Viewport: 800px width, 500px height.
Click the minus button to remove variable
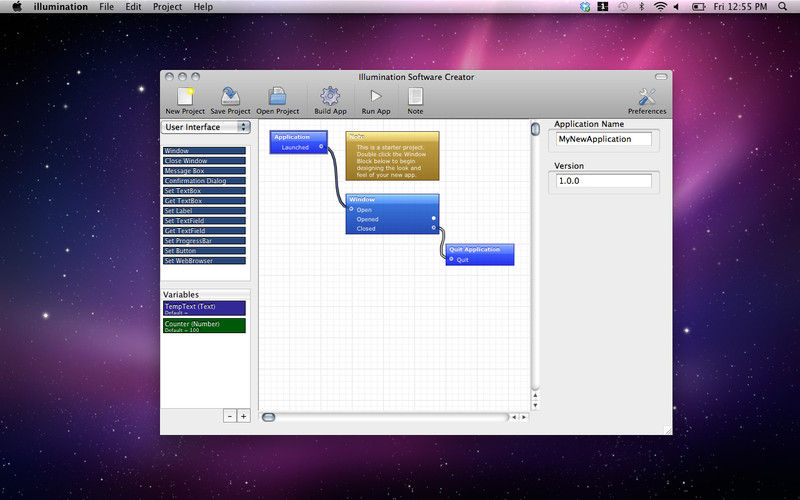(x=230, y=416)
